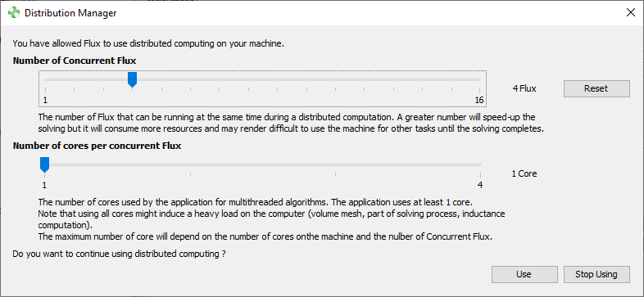Close the Distribution Manager dialog
The image size is (644, 297).
[x=630, y=13]
